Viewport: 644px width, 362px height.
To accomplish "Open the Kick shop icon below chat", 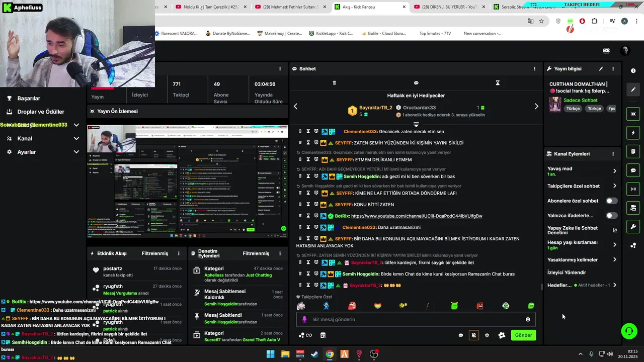I will [x=323, y=335].
